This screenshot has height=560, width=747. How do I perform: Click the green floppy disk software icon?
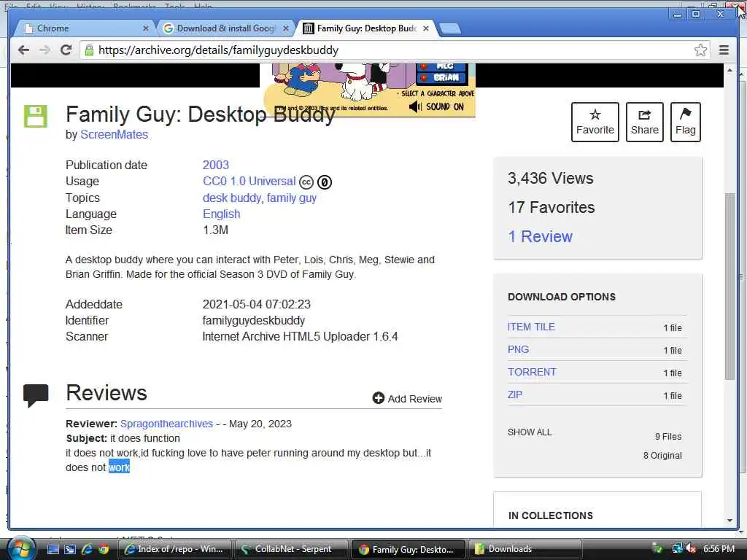[36, 116]
